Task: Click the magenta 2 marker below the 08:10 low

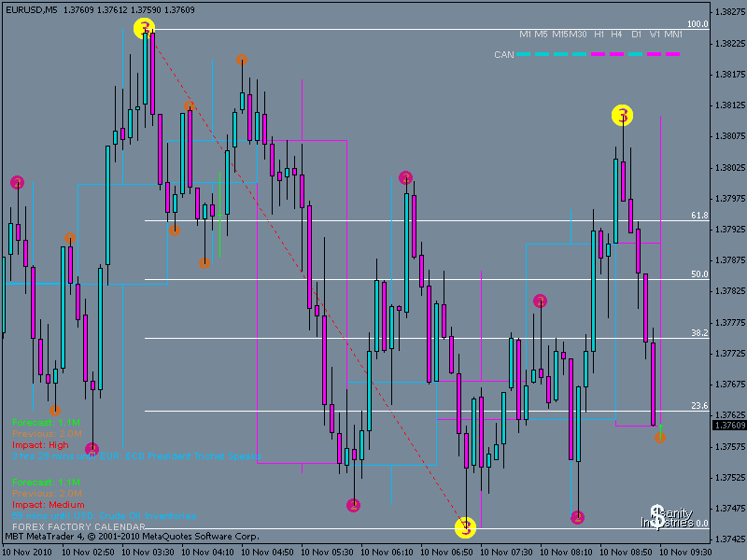Action: (577, 517)
